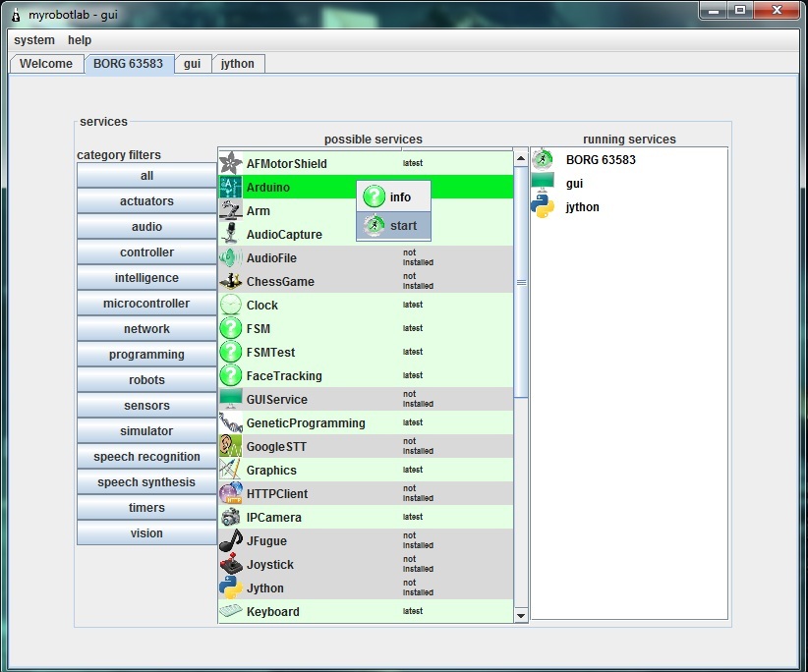Select the Joystick service name

point(270,565)
